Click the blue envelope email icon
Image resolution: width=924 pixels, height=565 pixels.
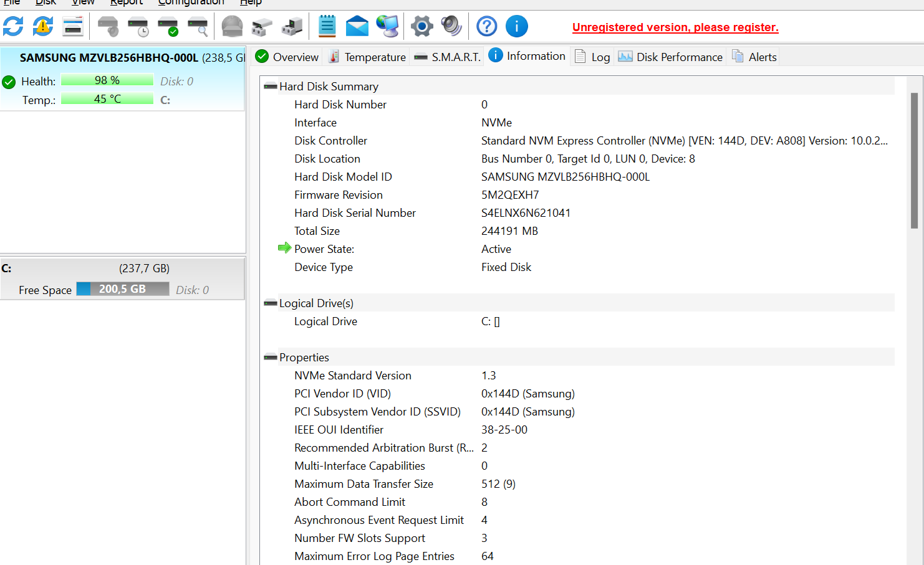357,27
